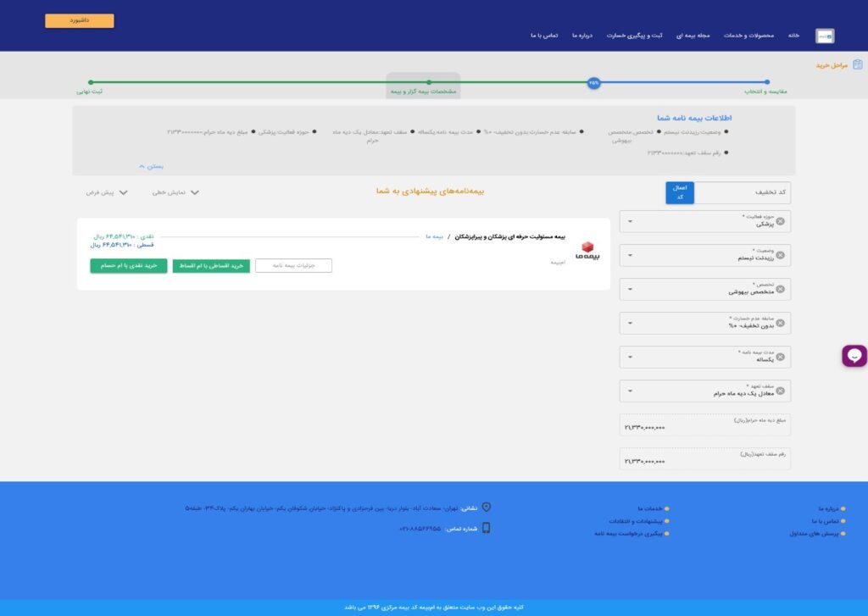Image resolution: width=868 pixels, height=616 pixels.
Task: Open the تخصص dropdown list
Action: 630,290
